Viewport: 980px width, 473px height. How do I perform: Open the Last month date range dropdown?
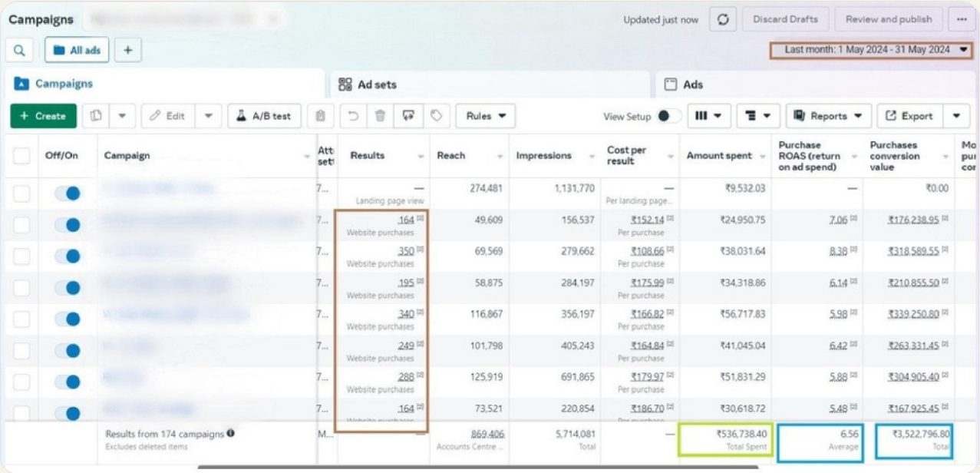pos(871,50)
